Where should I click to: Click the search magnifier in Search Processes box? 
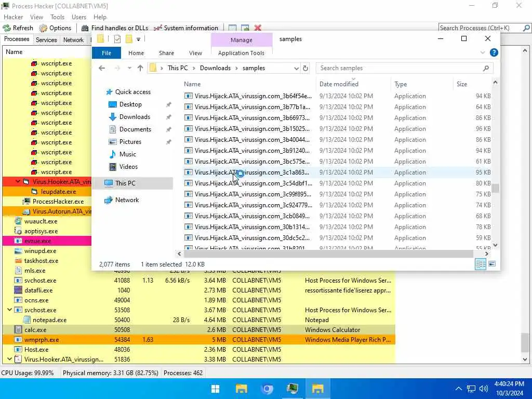(x=526, y=28)
